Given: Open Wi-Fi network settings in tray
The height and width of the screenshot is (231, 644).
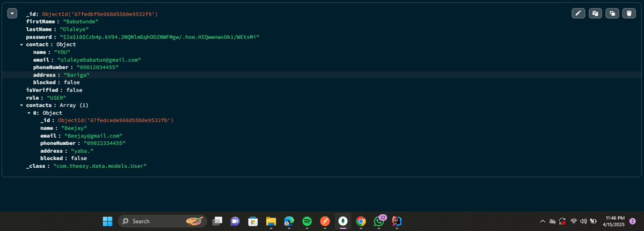Looking at the screenshot, I should coord(574,221).
